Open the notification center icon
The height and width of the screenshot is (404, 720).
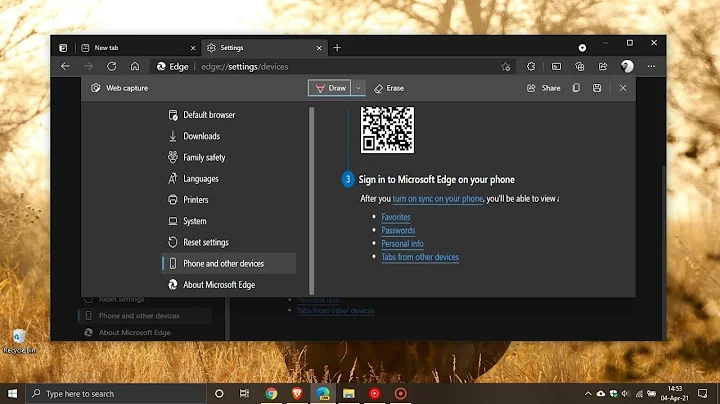point(703,393)
